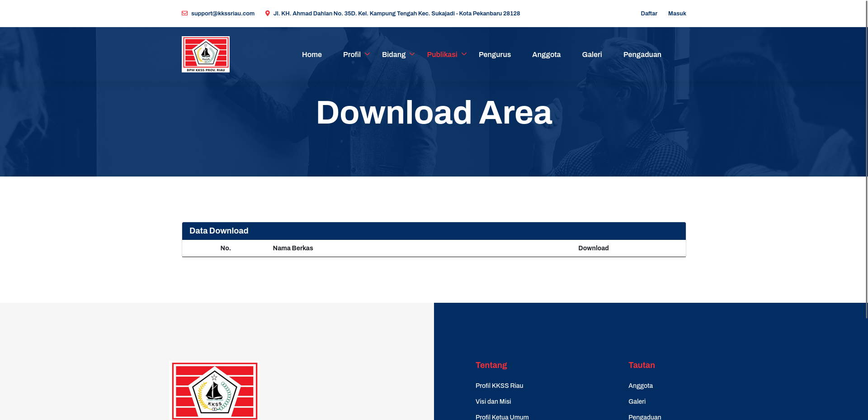Click the large KKSS logo in the footer

point(214,391)
